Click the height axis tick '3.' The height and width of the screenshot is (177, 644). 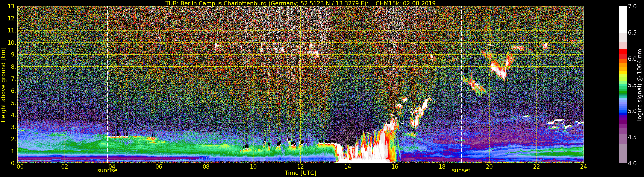(x=14, y=127)
